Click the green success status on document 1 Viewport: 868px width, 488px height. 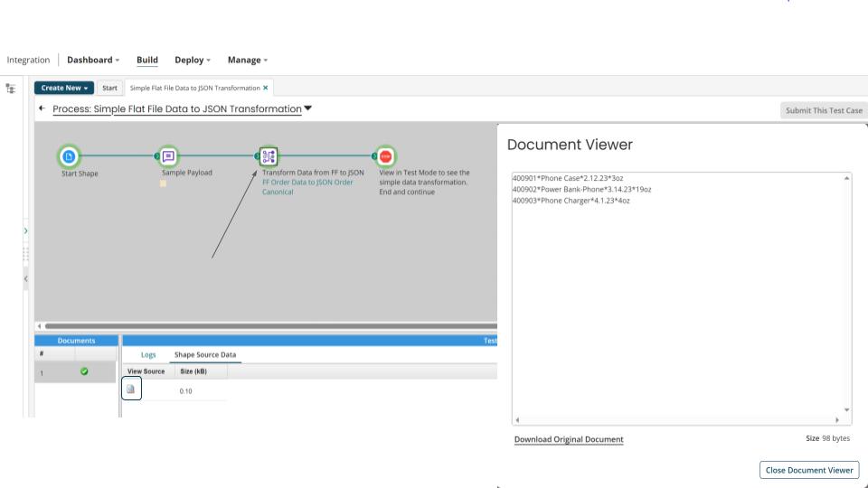(x=83, y=371)
